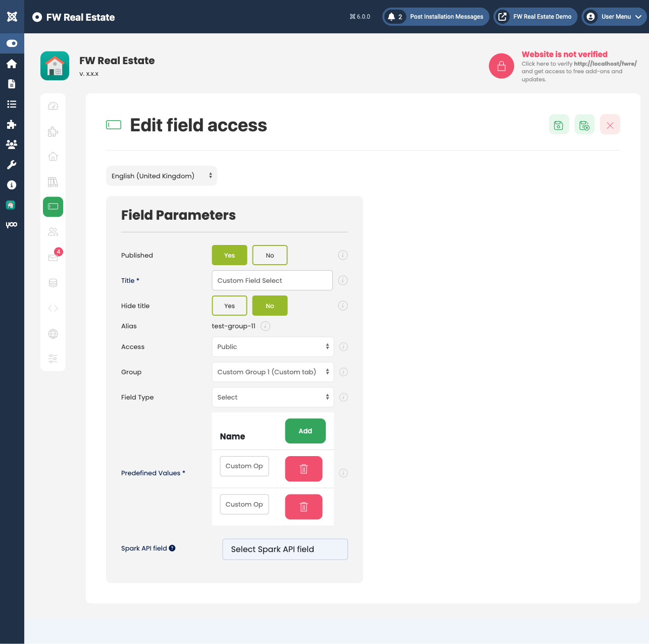Click the settings sliders icon in component sidebar
Image resolution: width=649 pixels, height=644 pixels.
coord(53,359)
